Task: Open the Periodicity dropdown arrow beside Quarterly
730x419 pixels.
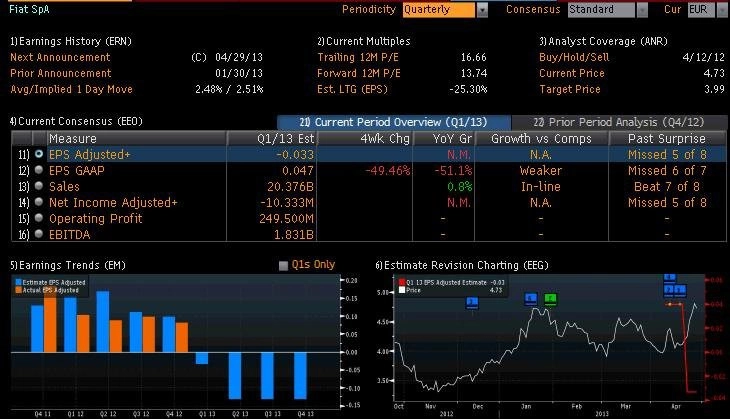Action: 482,10
